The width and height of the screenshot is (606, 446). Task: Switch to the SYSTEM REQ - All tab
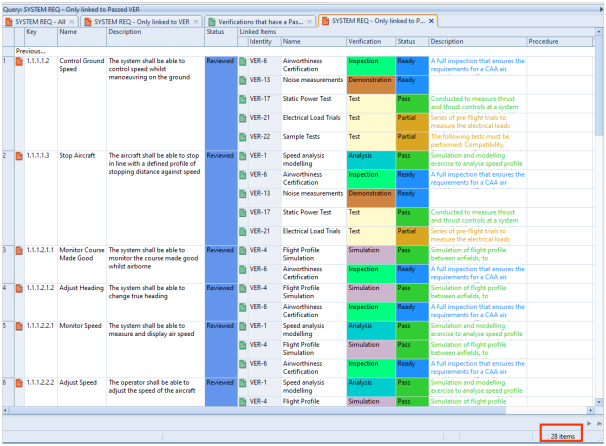tap(40, 22)
